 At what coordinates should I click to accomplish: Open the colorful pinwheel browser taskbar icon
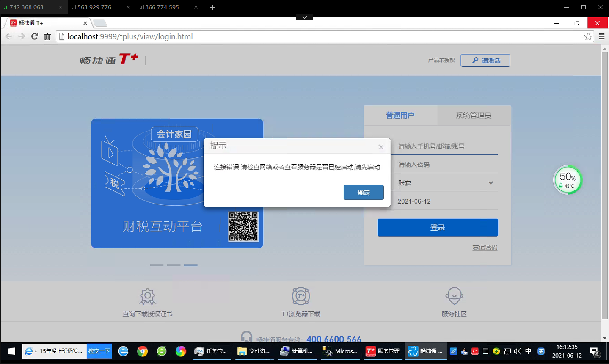point(181,351)
